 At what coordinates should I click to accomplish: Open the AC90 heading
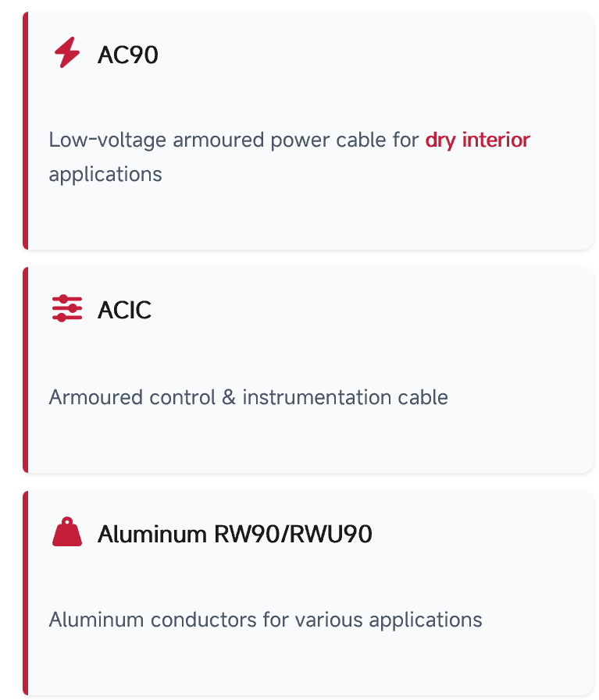click(x=127, y=55)
